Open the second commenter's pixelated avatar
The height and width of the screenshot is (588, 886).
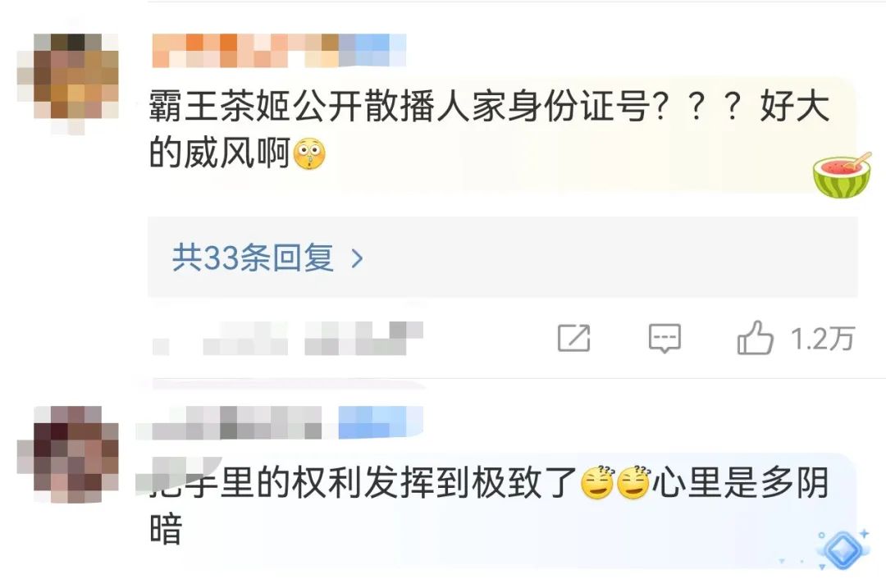pos(68,454)
